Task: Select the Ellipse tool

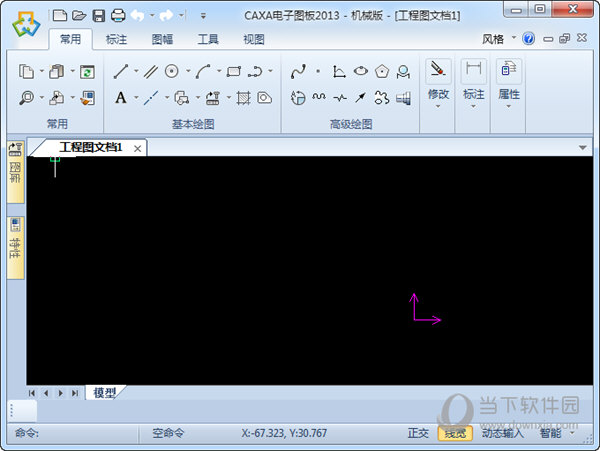Action: [x=360, y=71]
